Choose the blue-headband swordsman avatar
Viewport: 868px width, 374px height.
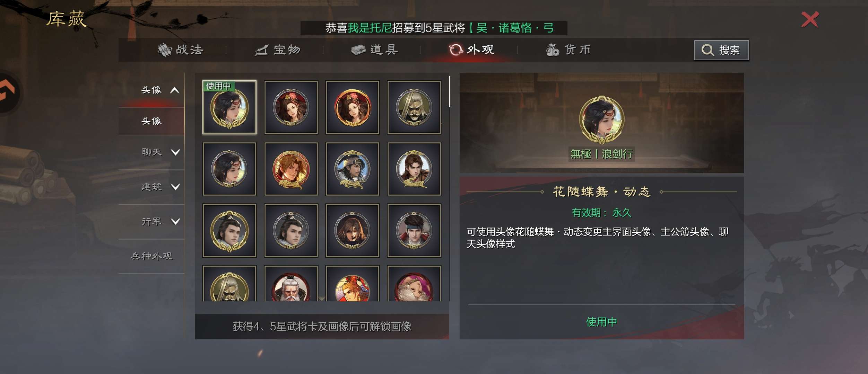click(x=352, y=169)
